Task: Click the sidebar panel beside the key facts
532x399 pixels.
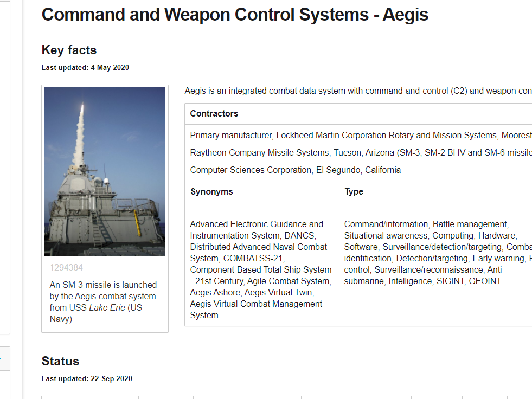Action: [x=5, y=167]
